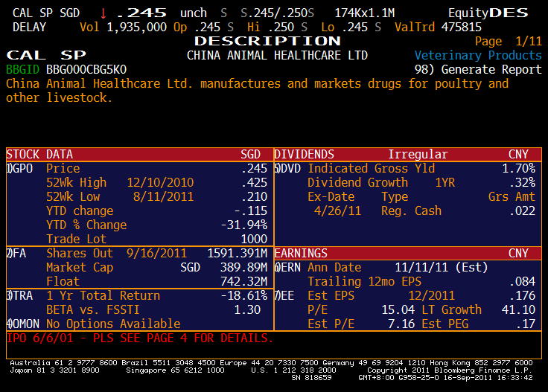
Task: Click the Page 1/11 indicator
Action: pyautogui.click(x=508, y=42)
